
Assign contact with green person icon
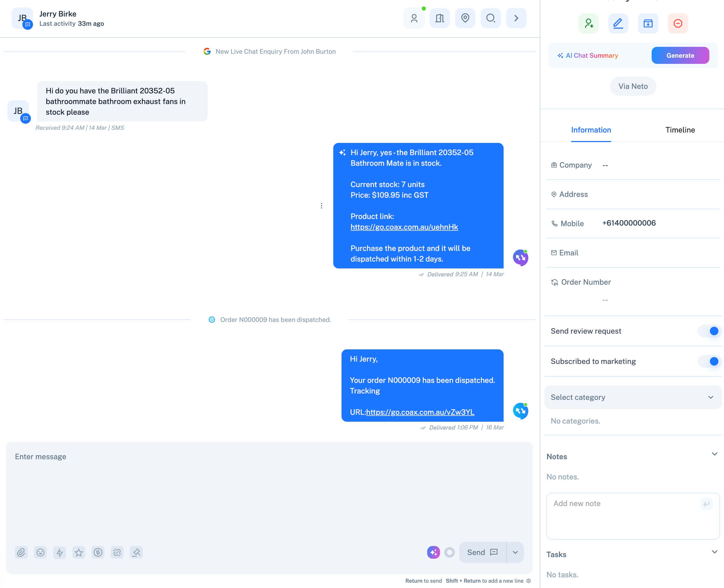589,23
